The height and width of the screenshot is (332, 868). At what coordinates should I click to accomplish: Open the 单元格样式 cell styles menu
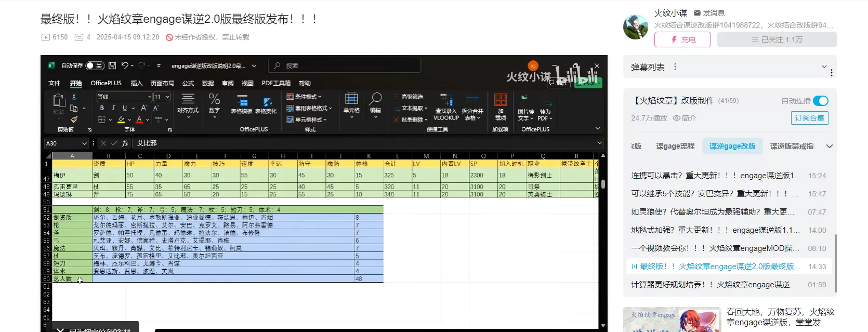click(307, 119)
